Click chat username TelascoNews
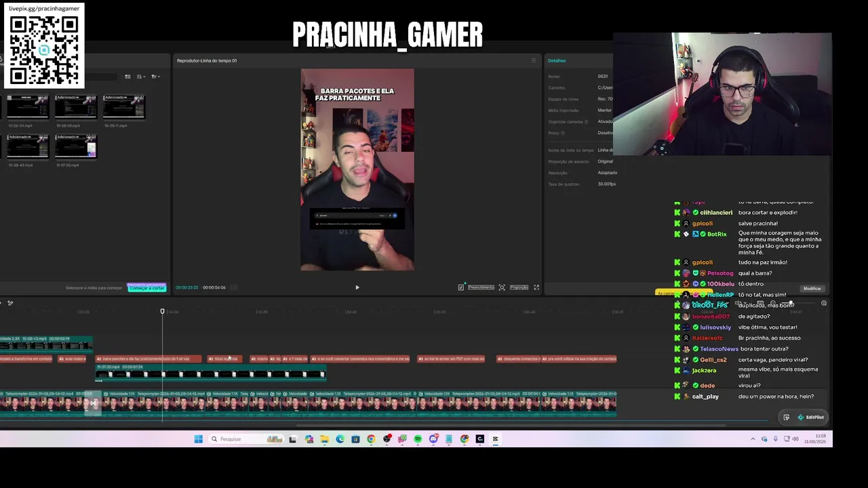Screen dimensions: 868x488 tap(719, 349)
